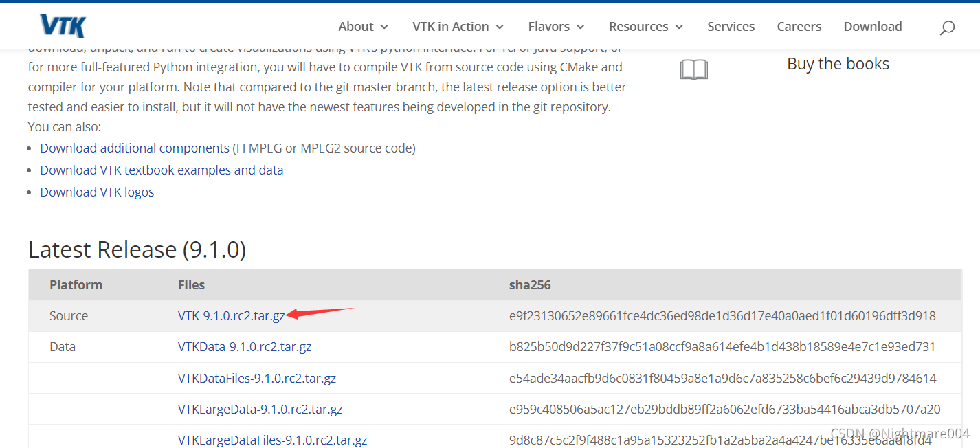Click the Latest Release (9.1.0) heading

[137, 249]
